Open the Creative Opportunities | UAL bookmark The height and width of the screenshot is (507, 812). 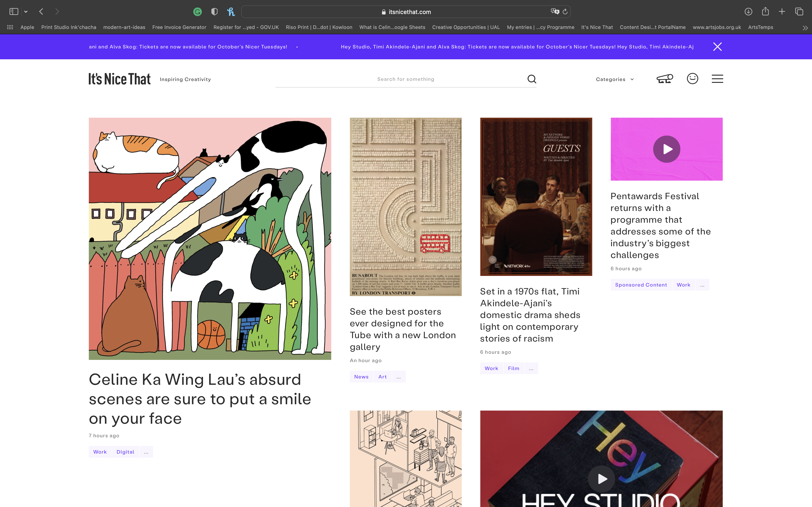466,27
